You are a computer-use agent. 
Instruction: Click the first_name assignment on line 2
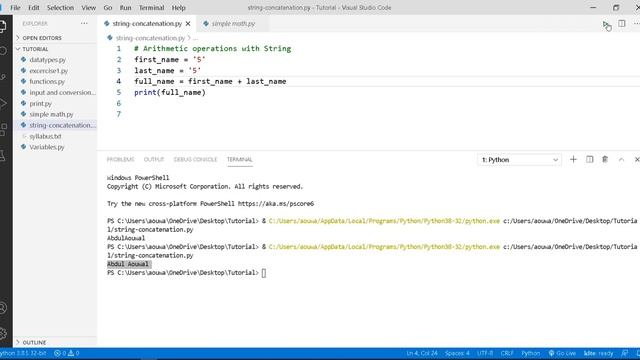[x=170, y=60]
